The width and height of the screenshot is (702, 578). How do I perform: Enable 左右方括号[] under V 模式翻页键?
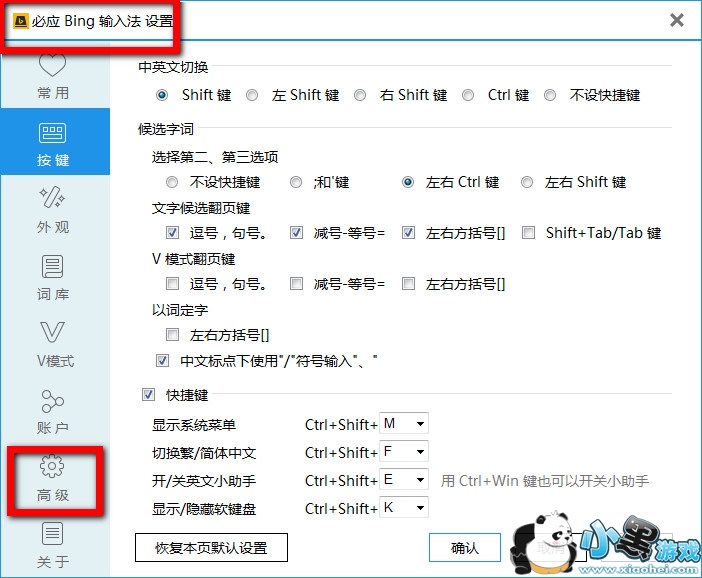click(408, 283)
